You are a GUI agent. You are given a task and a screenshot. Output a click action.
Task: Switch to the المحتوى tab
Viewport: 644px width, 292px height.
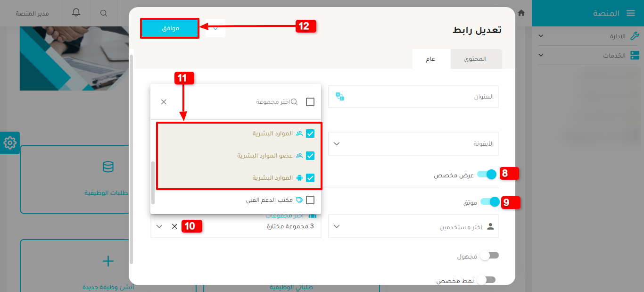tap(476, 58)
